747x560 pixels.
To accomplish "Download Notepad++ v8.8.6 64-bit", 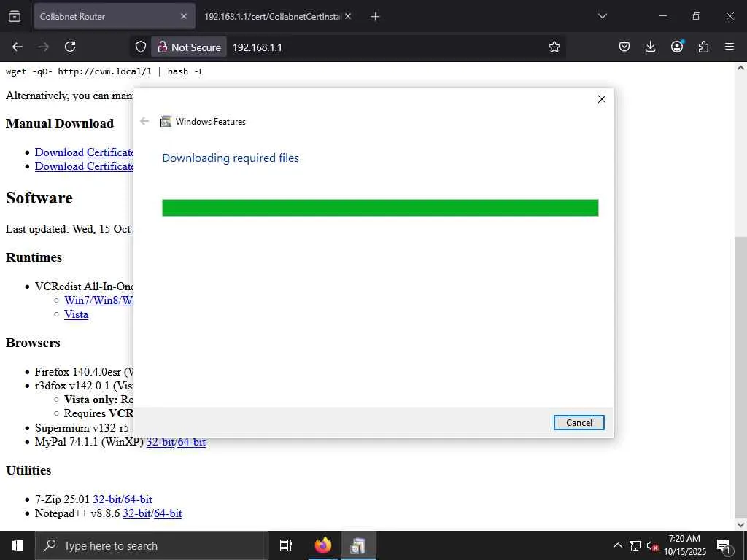I will click(168, 513).
